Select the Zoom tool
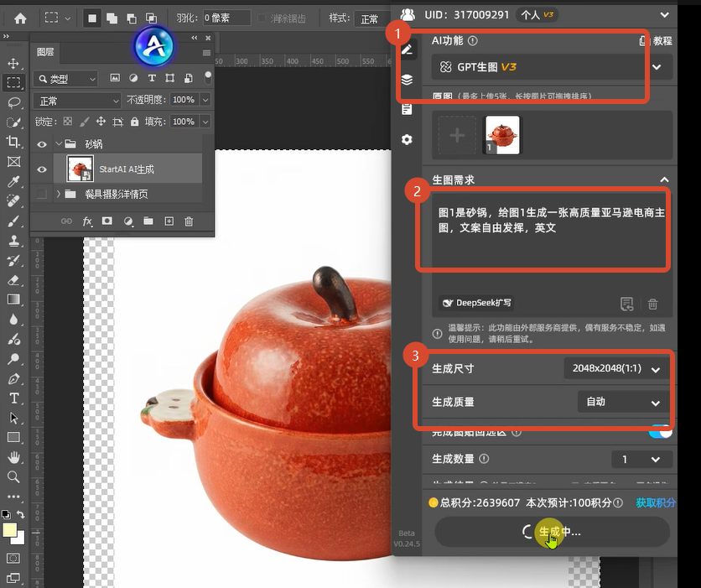 coord(13,476)
